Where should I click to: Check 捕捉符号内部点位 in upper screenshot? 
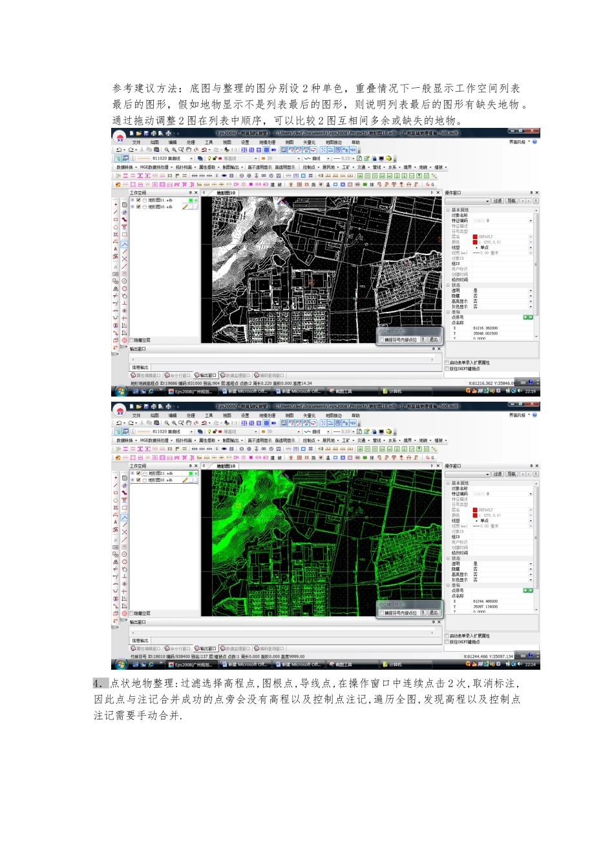(381, 340)
